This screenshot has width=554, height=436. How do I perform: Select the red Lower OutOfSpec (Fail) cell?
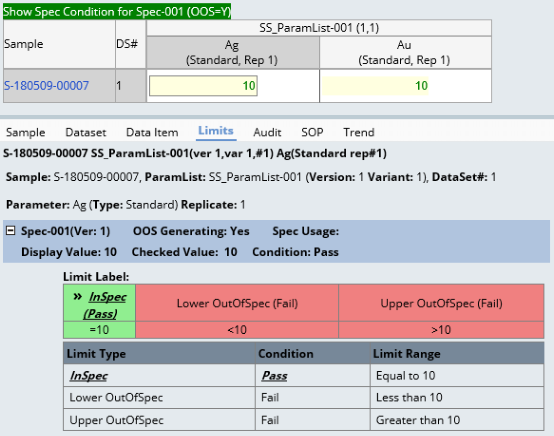(237, 304)
